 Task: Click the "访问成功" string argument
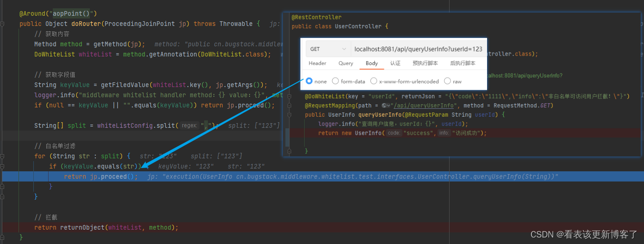click(466, 133)
